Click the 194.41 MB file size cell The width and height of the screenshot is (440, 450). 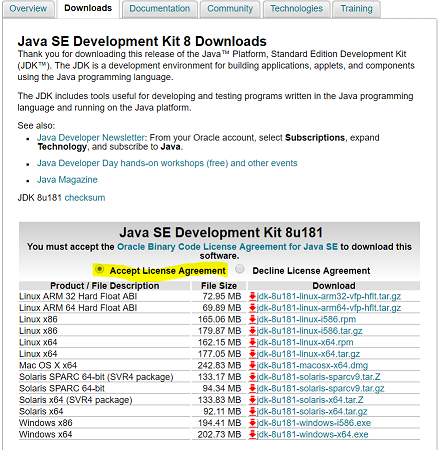pos(219,423)
